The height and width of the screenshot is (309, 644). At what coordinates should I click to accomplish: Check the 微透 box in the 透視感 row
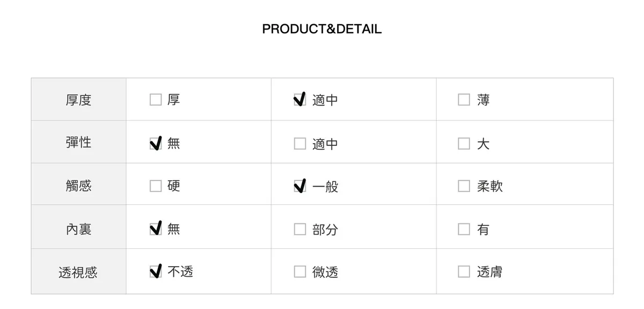click(x=300, y=272)
